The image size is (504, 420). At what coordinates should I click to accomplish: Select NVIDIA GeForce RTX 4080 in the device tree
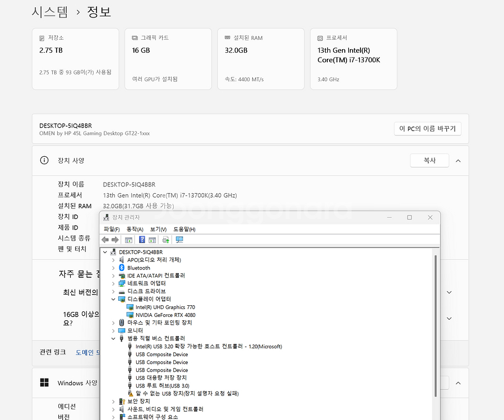point(167,315)
